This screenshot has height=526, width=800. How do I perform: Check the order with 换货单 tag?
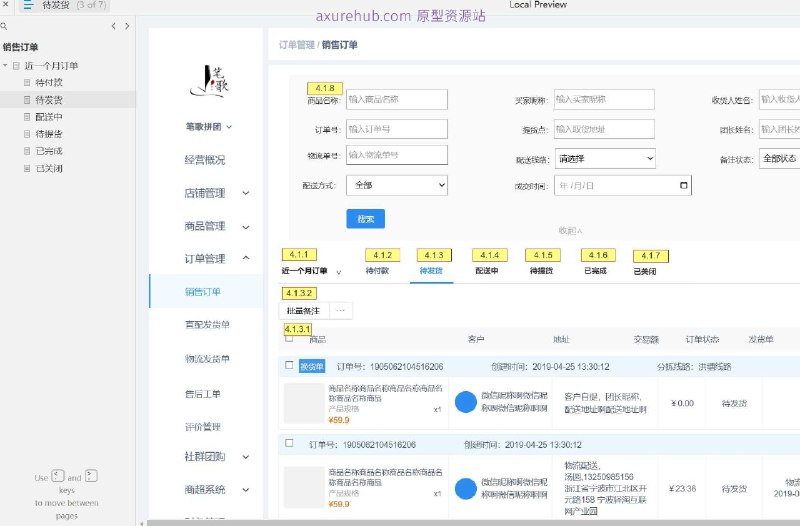[x=289, y=365]
